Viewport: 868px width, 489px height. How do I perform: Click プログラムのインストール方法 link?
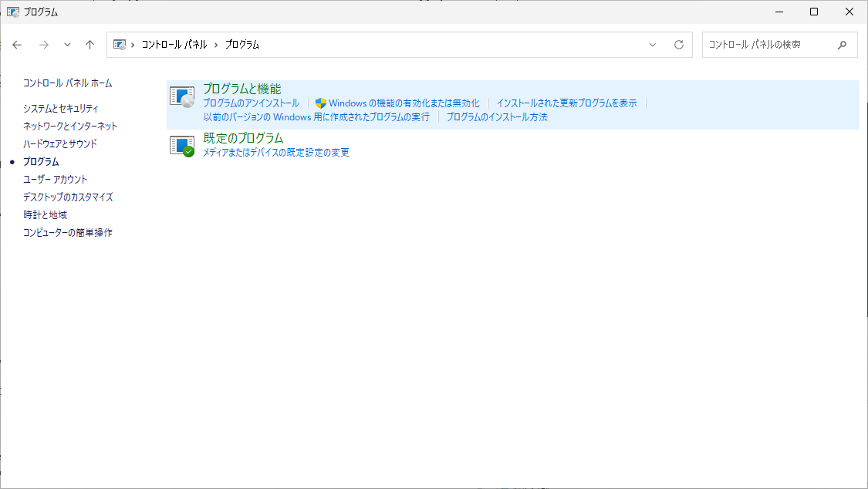tap(497, 117)
